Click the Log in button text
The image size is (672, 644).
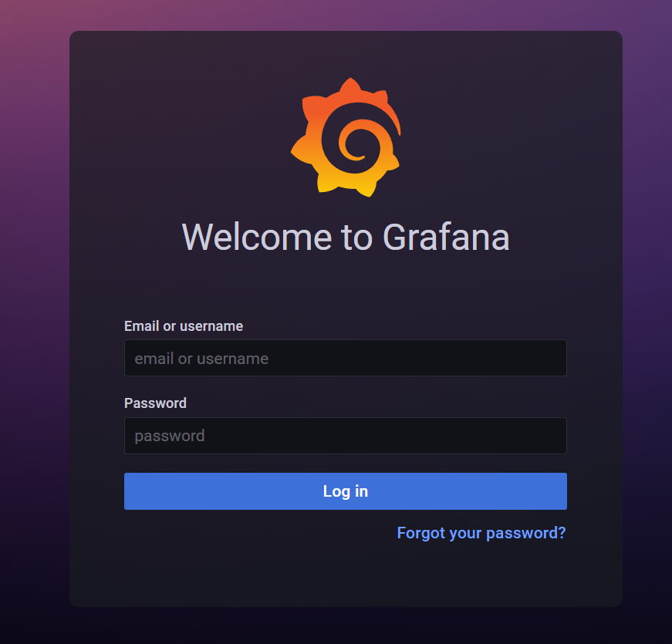click(x=346, y=491)
